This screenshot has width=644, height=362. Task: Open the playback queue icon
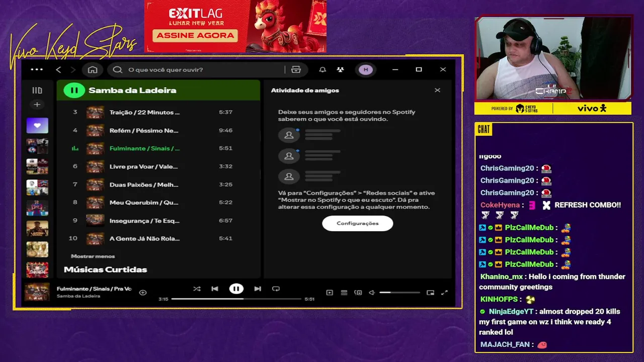pyautogui.click(x=344, y=293)
